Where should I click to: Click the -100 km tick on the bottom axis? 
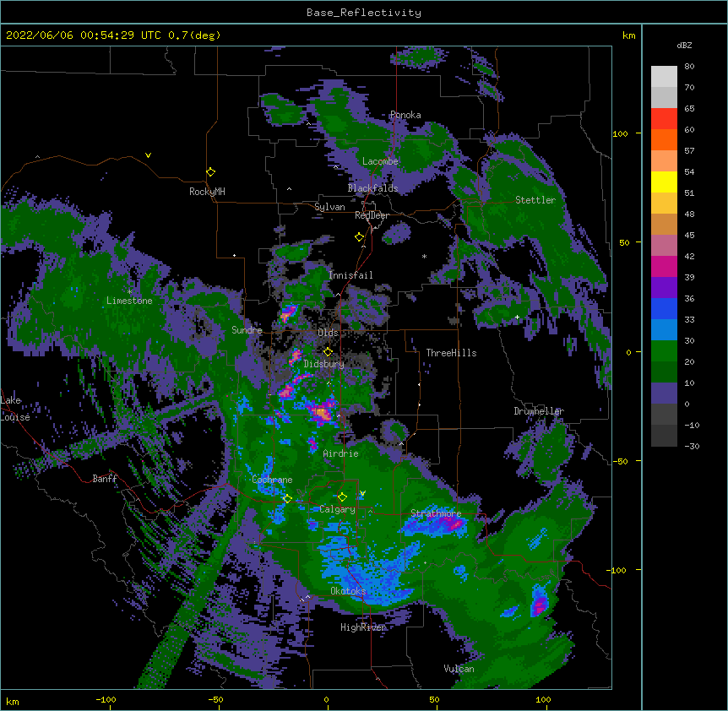[x=106, y=699]
